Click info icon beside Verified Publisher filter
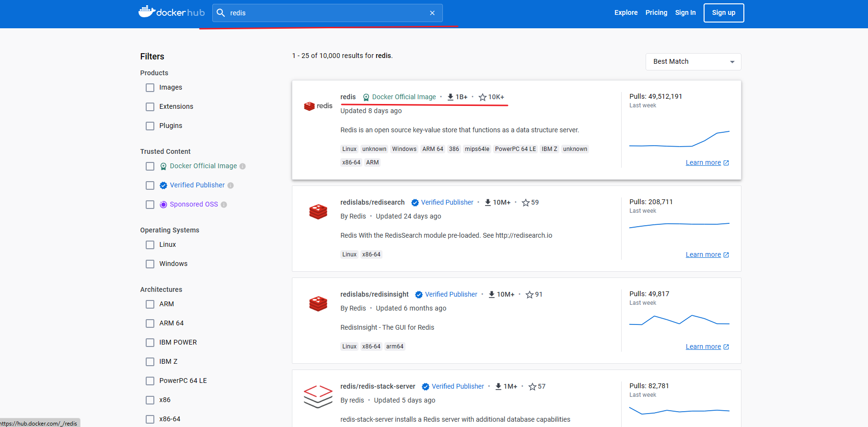This screenshot has width=868, height=427. coord(231,185)
